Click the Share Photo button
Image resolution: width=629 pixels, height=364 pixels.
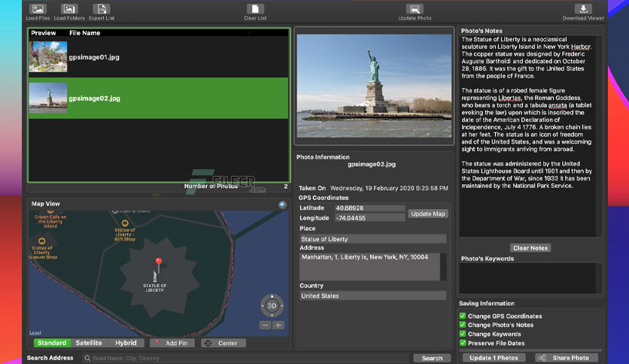coord(566,358)
